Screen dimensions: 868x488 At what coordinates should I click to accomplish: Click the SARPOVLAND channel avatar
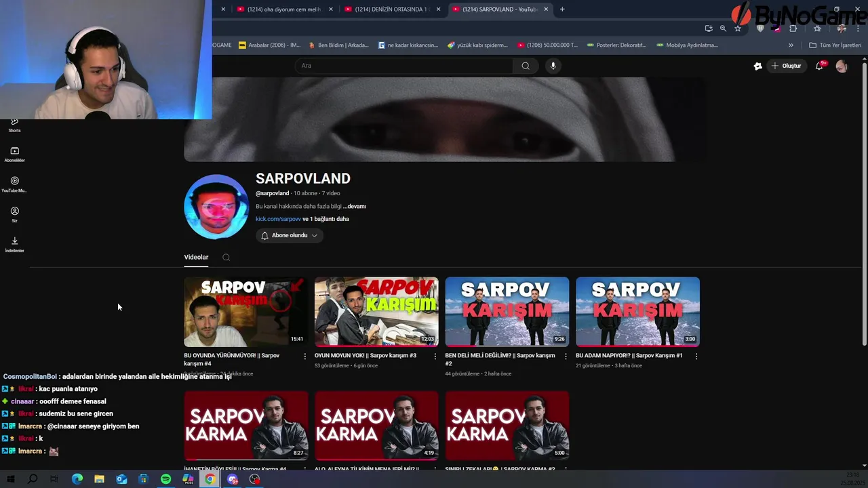click(216, 207)
